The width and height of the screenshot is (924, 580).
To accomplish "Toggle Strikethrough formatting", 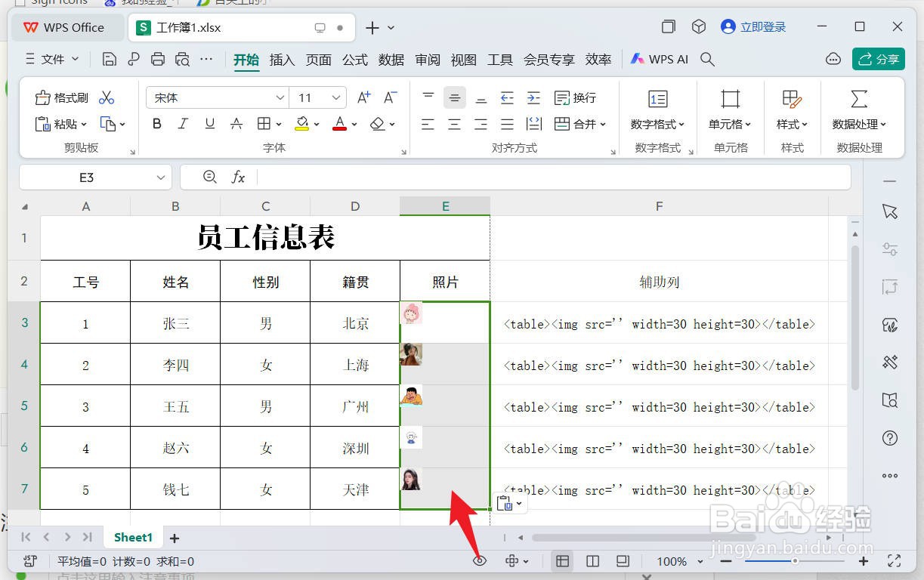I will [236, 124].
